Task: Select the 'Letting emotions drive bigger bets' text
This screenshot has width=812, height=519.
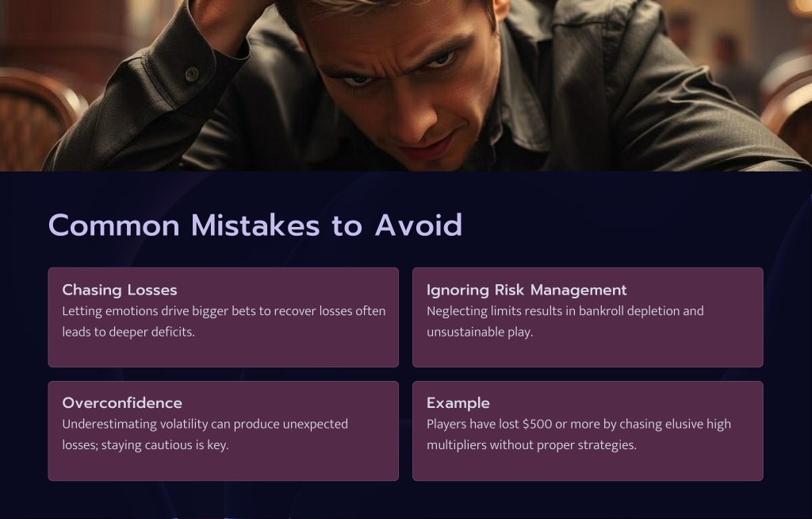Action: point(224,321)
